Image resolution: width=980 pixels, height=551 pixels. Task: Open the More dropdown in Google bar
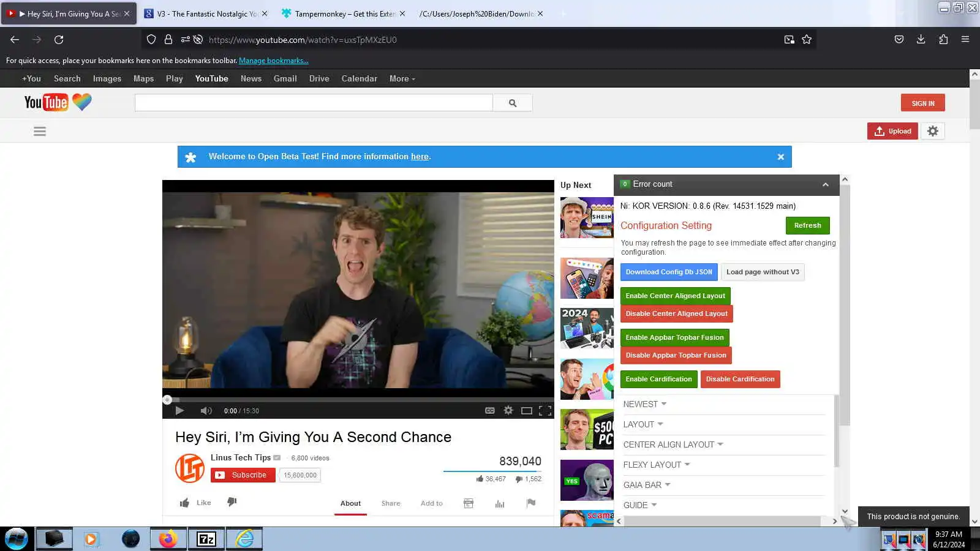(x=402, y=78)
